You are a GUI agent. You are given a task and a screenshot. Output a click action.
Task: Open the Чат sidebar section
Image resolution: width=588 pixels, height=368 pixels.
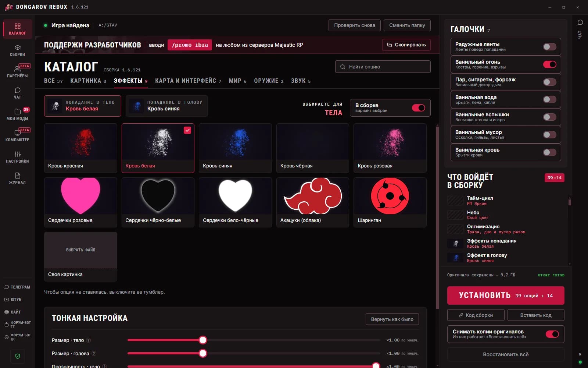(17, 93)
